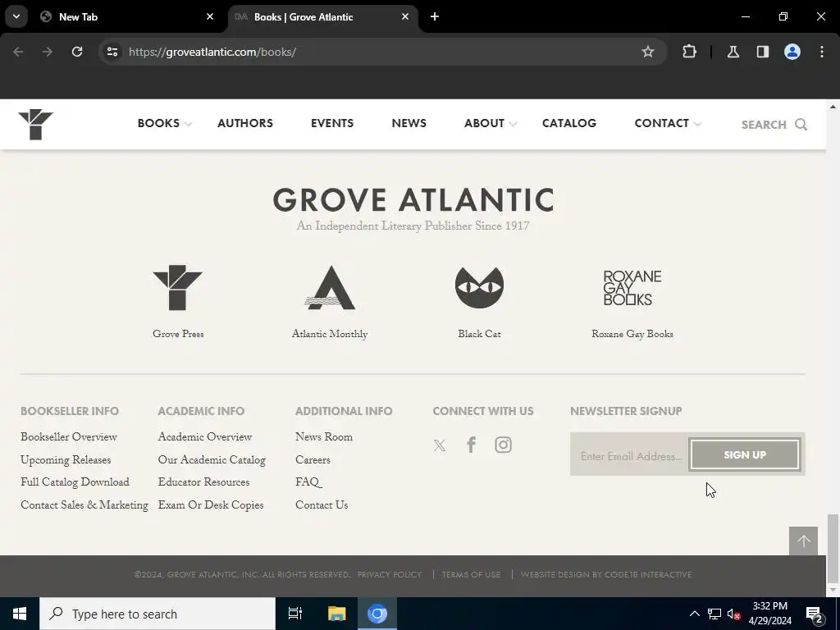Open the AUTHORS nav item
This screenshot has width=840, height=630.
244,123
